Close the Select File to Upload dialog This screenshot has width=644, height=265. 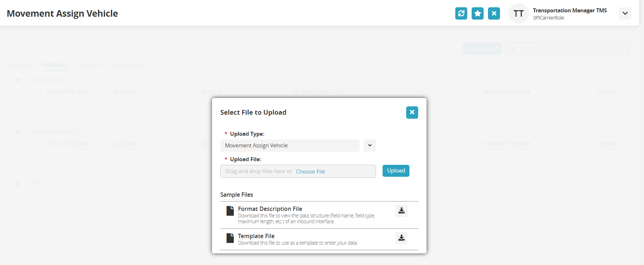[x=412, y=113]
